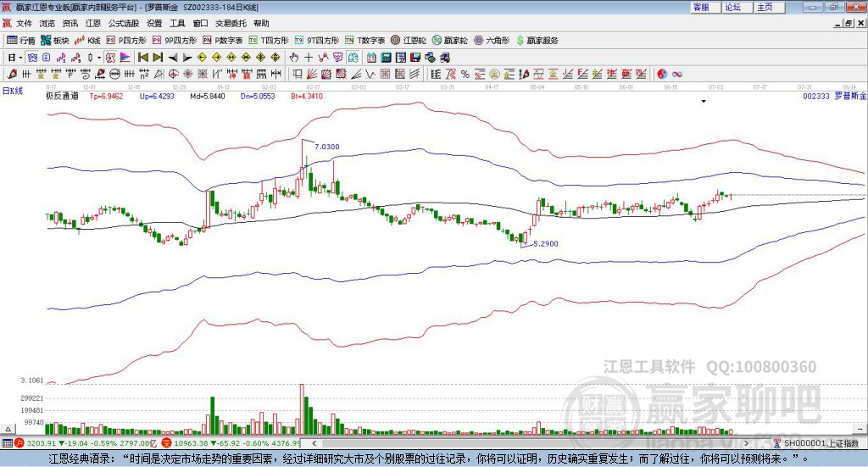
Task: Click the Tp=6.9462 channel value
Action: pyautogui.click(x=106, y=97)
